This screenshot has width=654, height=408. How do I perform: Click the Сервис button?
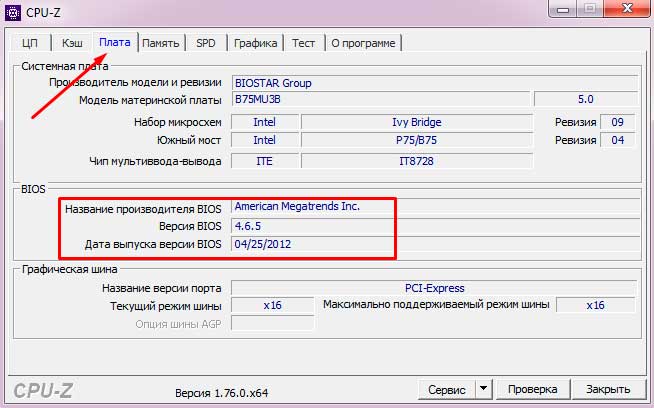point(447,390)
